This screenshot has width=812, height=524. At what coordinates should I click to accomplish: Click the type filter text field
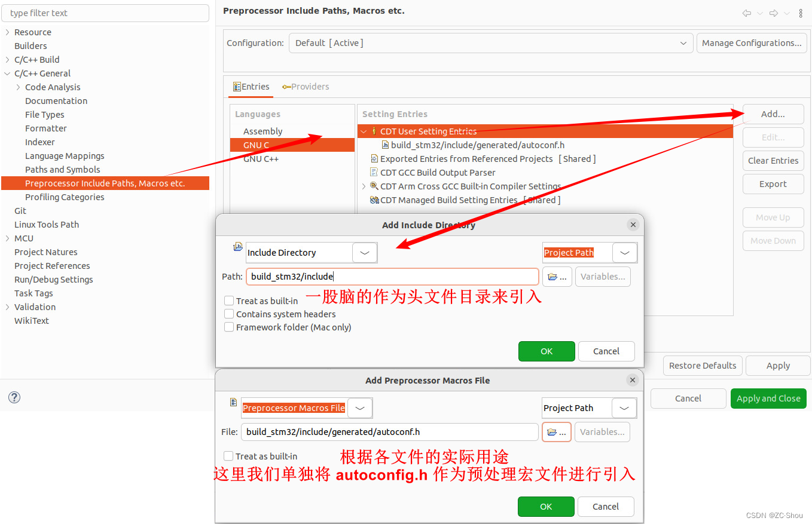pos(105,13)
